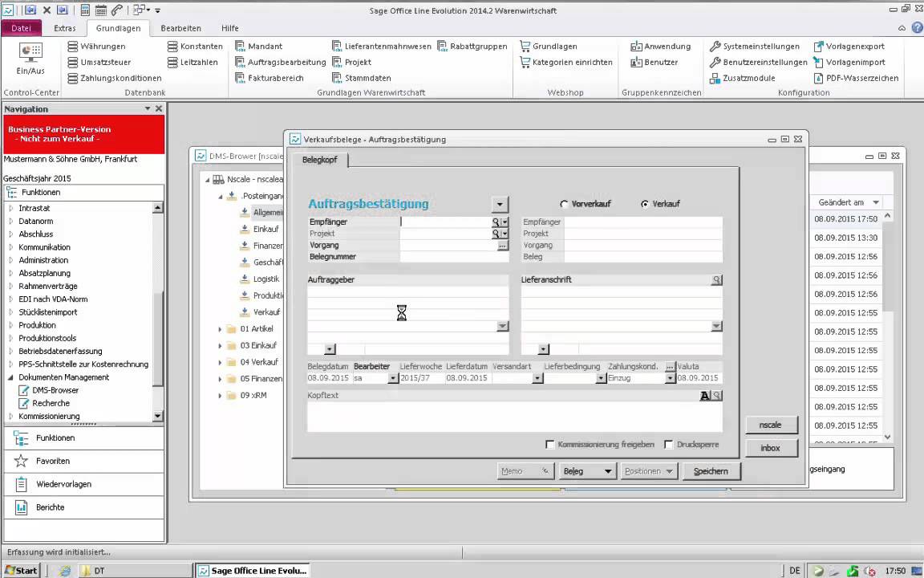The image size is (924, 578).
Task: Open the Datei menu tab
Action: click(x=21, y=28)
